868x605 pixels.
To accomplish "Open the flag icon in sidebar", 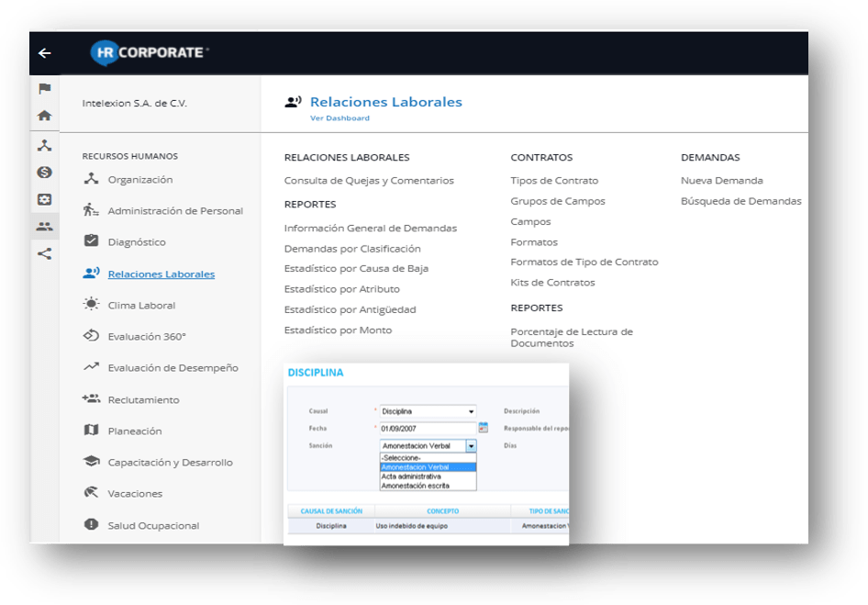I will tap(44, 89).
